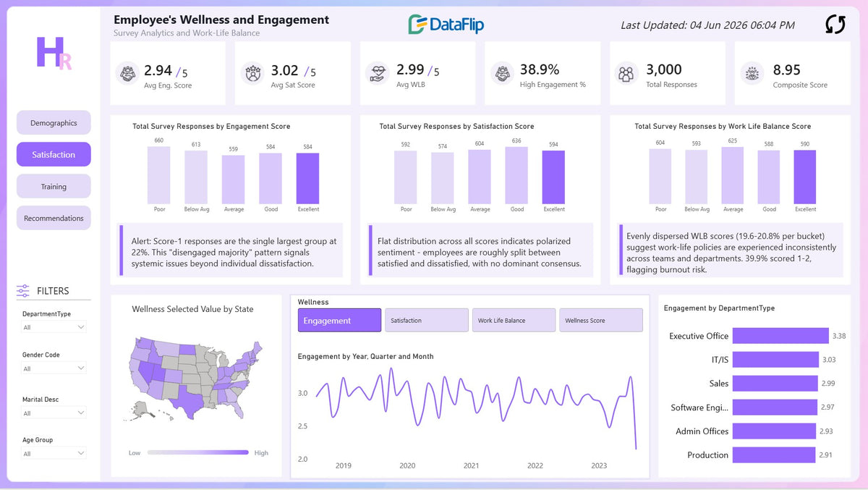Click the Engagement by DepartmentType title
This screenshot has height=490, width=868.
(719, 308)
